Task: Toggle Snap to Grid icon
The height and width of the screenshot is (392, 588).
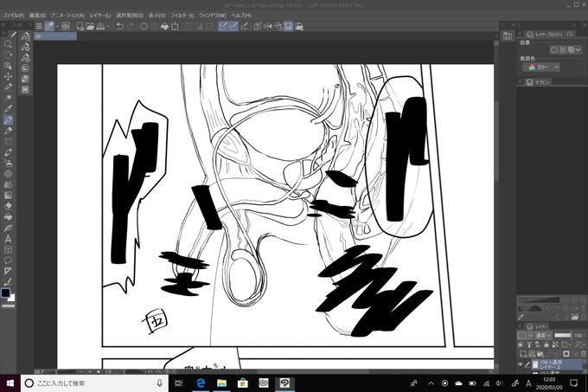Action: 244,26
